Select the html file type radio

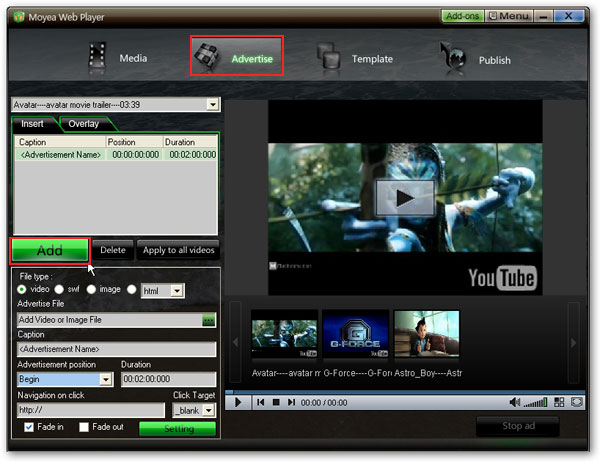pyautogui.click(x=132, y=289)
